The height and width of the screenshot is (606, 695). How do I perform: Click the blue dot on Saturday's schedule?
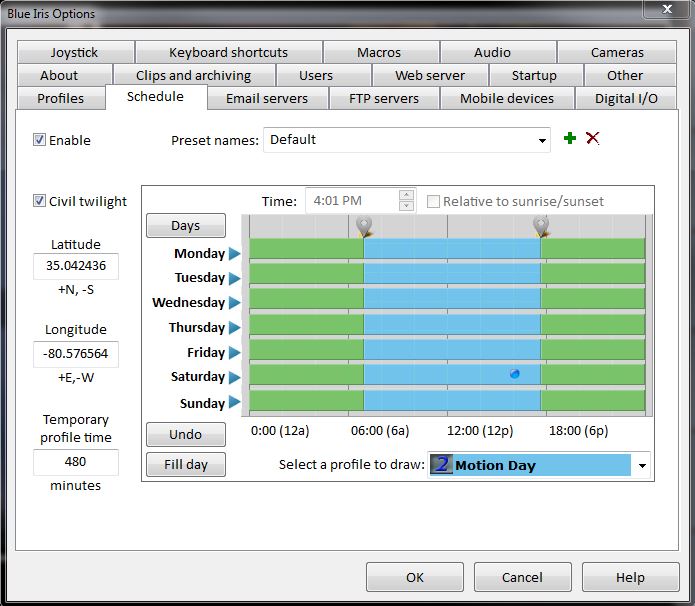[x=515, y=374]
